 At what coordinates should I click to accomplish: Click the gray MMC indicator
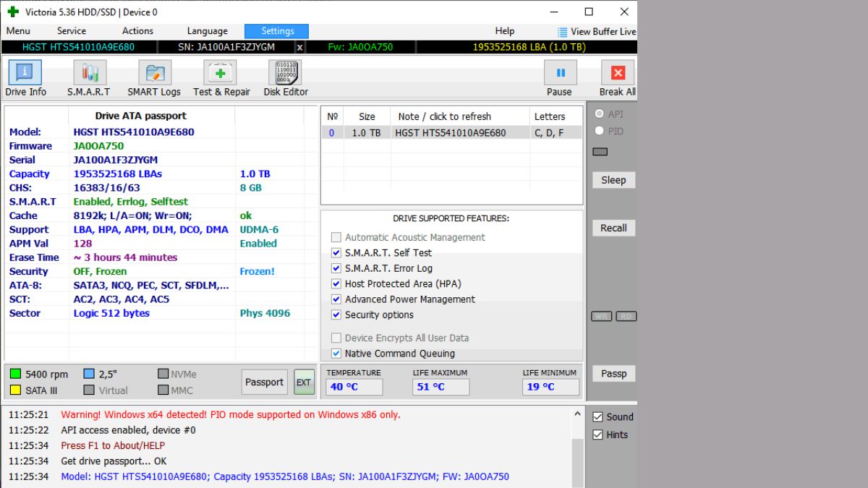click(x=163, y=390)
